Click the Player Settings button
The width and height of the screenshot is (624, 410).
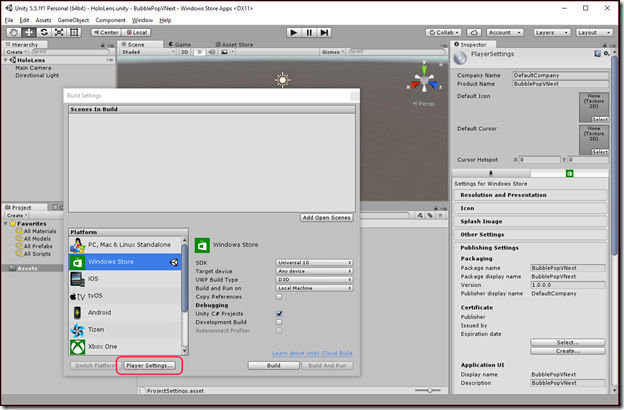click(x=149, y=365)
